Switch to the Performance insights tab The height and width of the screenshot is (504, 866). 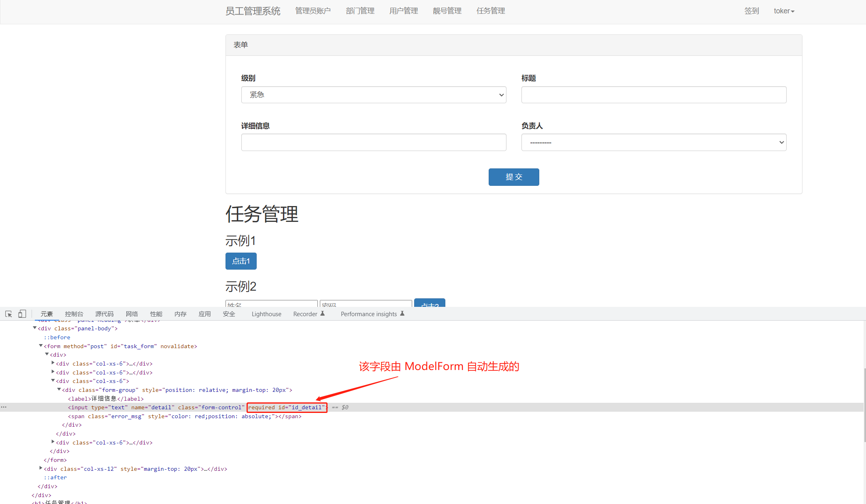point(369,314)
